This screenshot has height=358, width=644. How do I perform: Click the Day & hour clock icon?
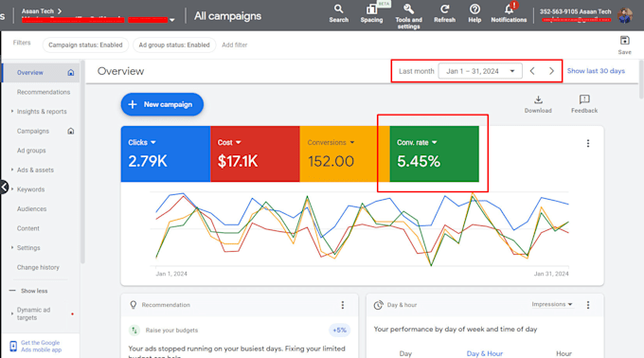click(x=378, y=305)
